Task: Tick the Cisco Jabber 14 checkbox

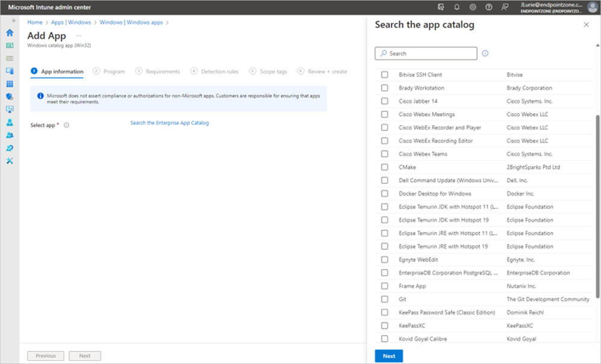Action: pyautogui.click(x=384, y=101)
